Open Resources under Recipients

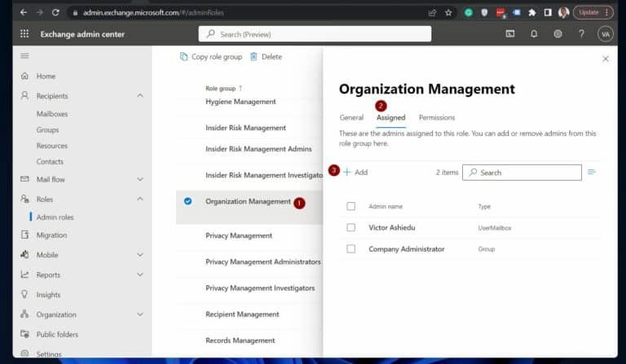tap(52, 146)
